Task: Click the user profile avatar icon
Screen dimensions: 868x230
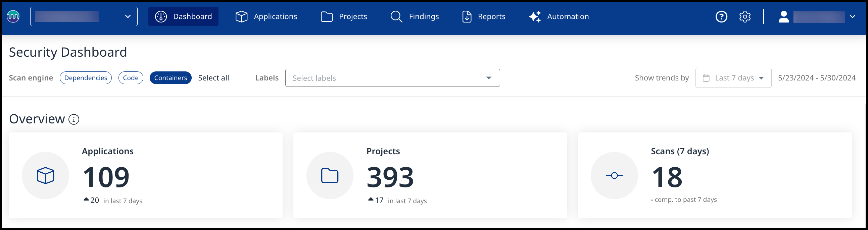Action: (x=783, y=16)
